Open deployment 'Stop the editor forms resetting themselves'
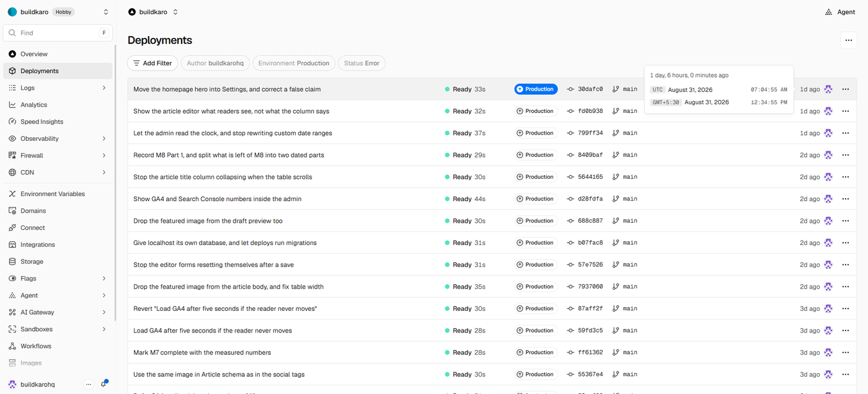This screenshot has height=394, width=868. [213, 265]
